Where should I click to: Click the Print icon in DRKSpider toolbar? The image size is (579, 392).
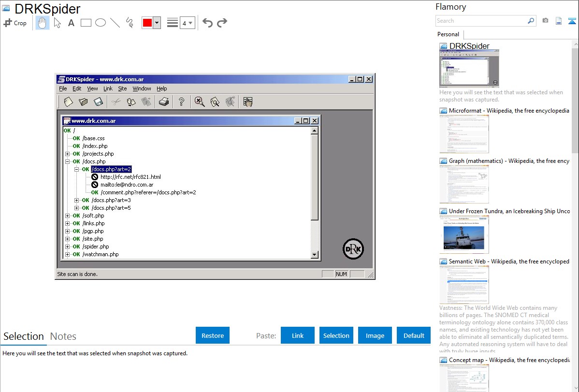click(163, 102)
